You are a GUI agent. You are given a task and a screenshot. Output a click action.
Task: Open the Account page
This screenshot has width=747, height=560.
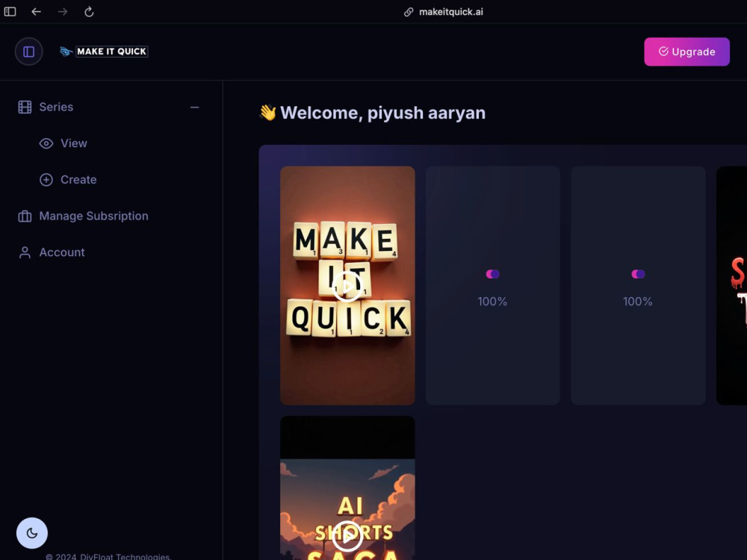click(62, 252)
